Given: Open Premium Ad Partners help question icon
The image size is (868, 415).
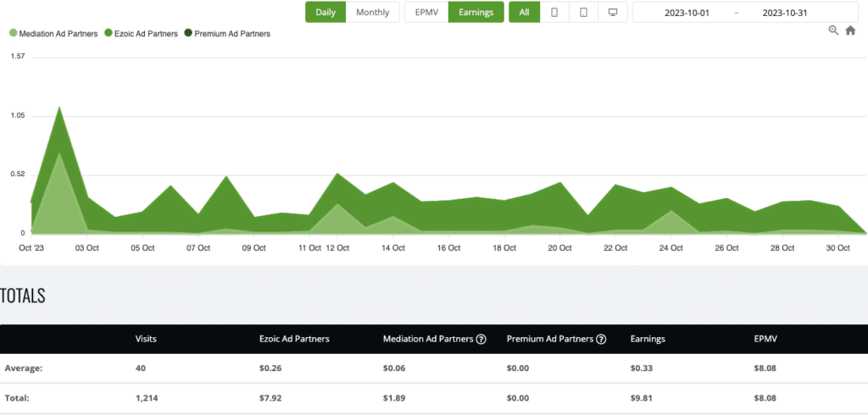Looking at the screenshot, I should pos(601,339).
